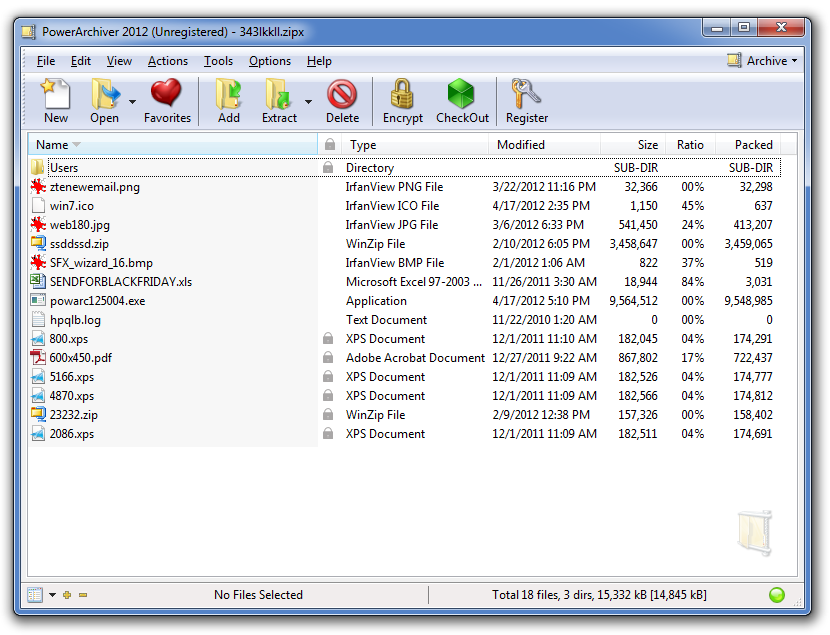Select the 4870.xps file name

click(72, 396)
